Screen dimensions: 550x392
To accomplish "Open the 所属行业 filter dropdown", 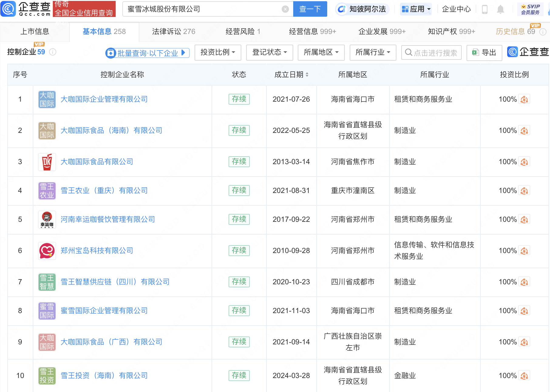I will point(373,52).
